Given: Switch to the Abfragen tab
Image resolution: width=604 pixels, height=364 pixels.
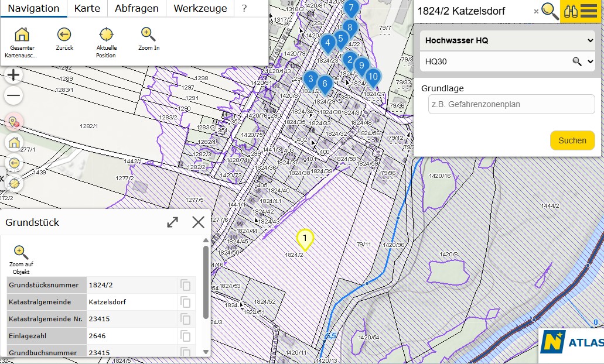Looking at the screenshot, I should 137,8.
